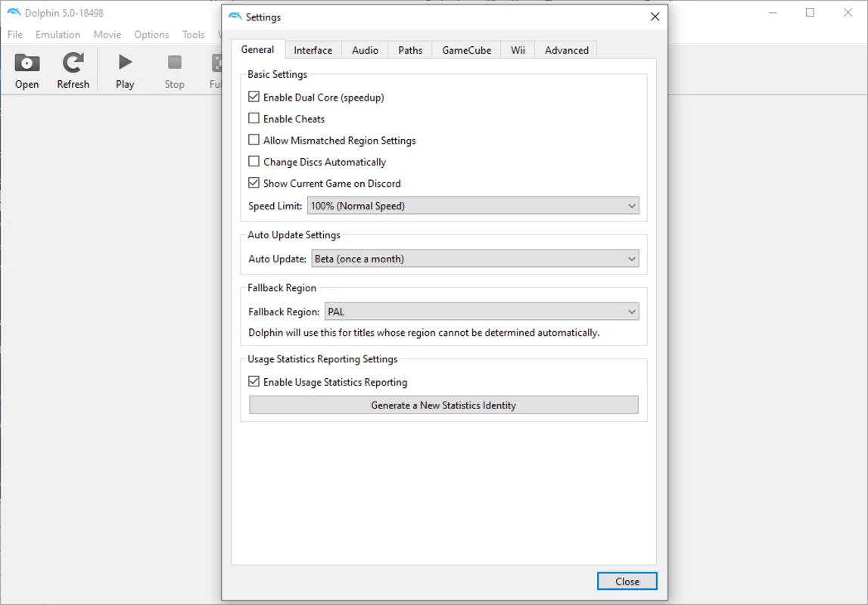Screen dimensions: 868x605
Task: Click the Dolphin icon in main title bar
Action: 14,13
